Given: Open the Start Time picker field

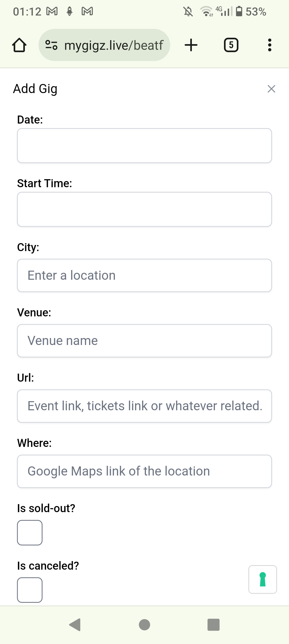Looking at the screenshot, I should [144, 209].
